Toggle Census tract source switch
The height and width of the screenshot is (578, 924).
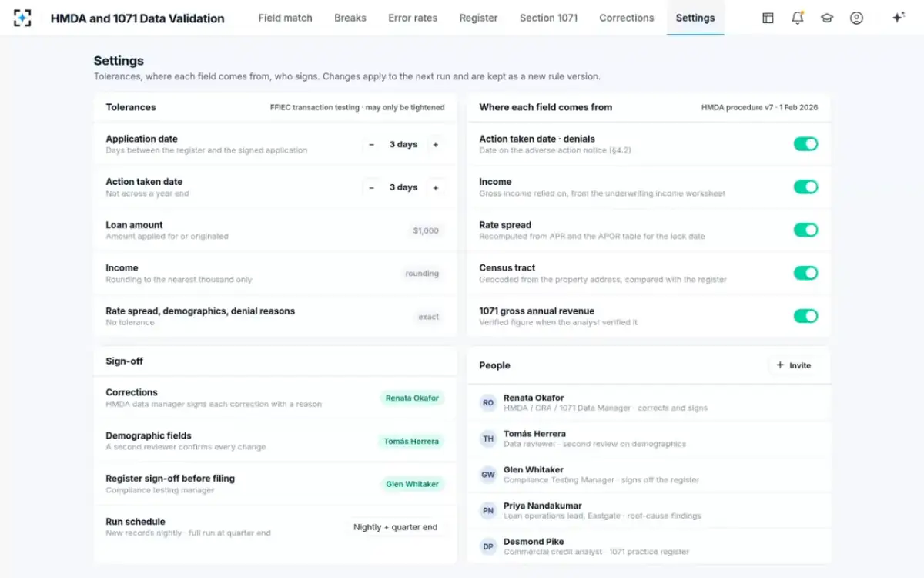coord(805,273)
